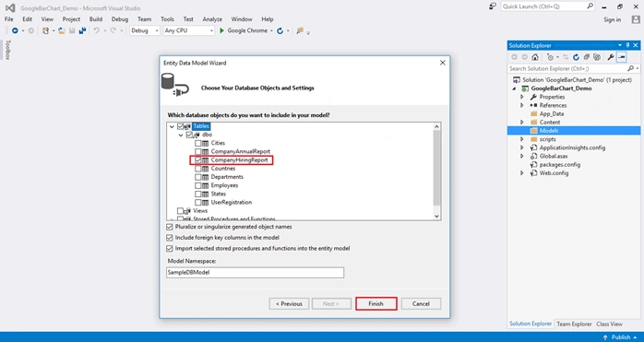
Task: Click the wrench Properties icon
Action: [x=611, y=57]
